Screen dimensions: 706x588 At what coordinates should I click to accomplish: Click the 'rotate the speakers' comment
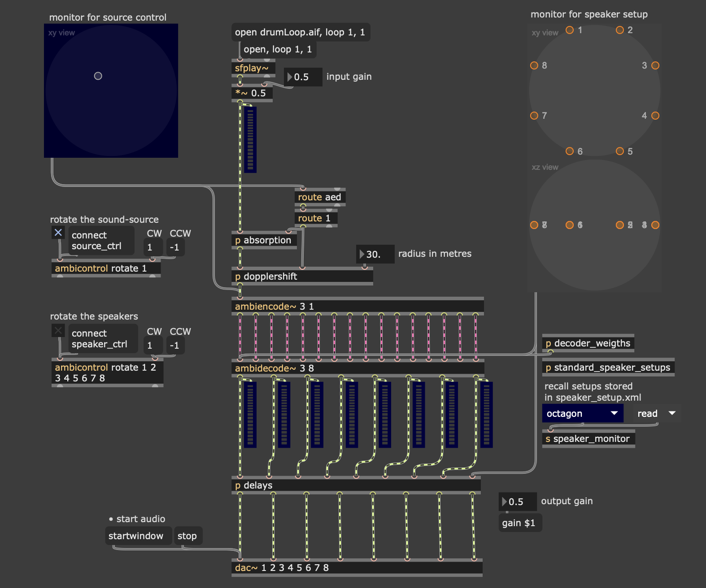pos(94,316)
